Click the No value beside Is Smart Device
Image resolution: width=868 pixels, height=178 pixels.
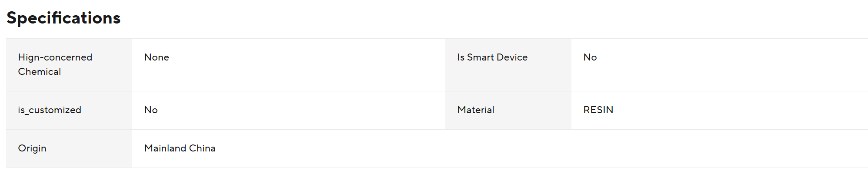(x=590, y=57)
